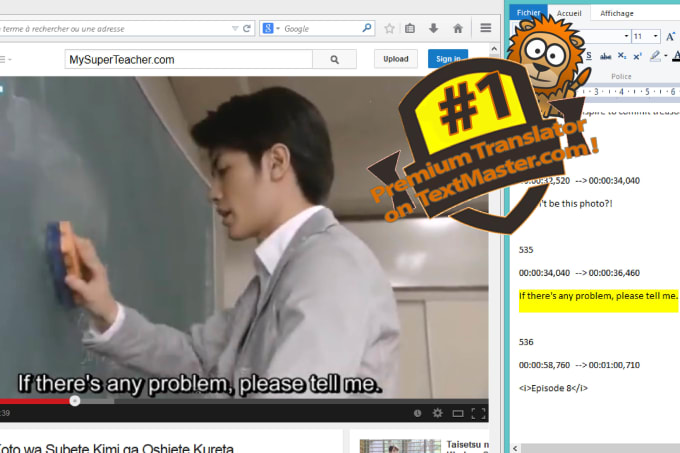This screenshot has height=453, width=680.
Task: Click the browser reload icon
Action: click(247, 29)
